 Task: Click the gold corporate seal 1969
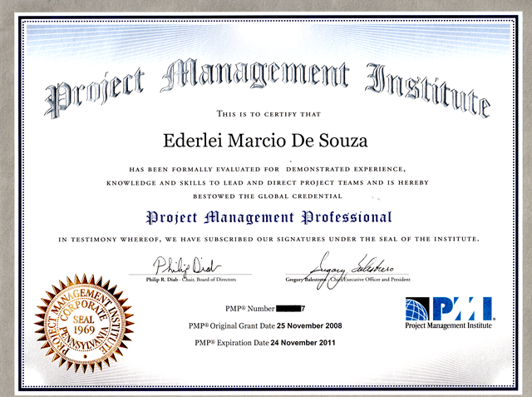click(84, 323)
